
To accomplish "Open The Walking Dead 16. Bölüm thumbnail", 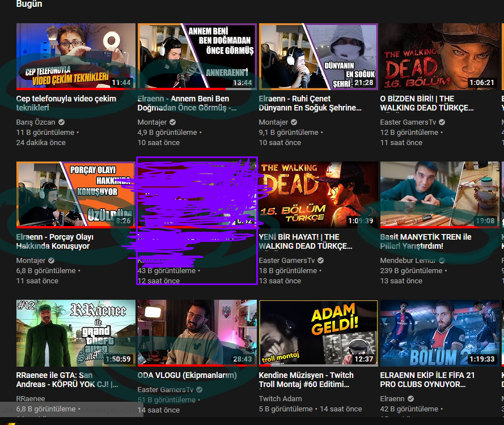I will point(440,56).
